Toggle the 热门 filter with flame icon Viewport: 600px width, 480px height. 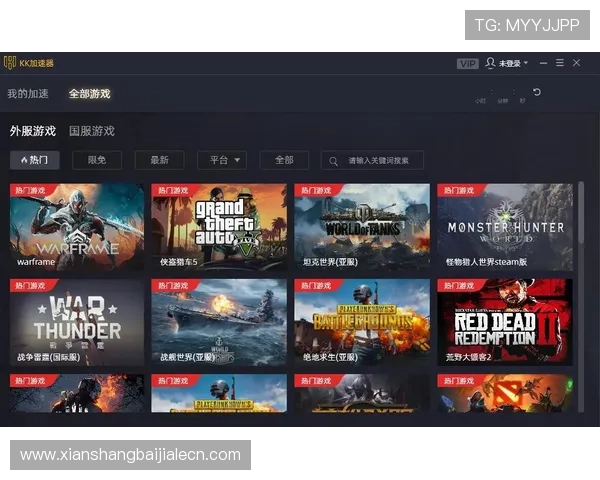point(35,160)
